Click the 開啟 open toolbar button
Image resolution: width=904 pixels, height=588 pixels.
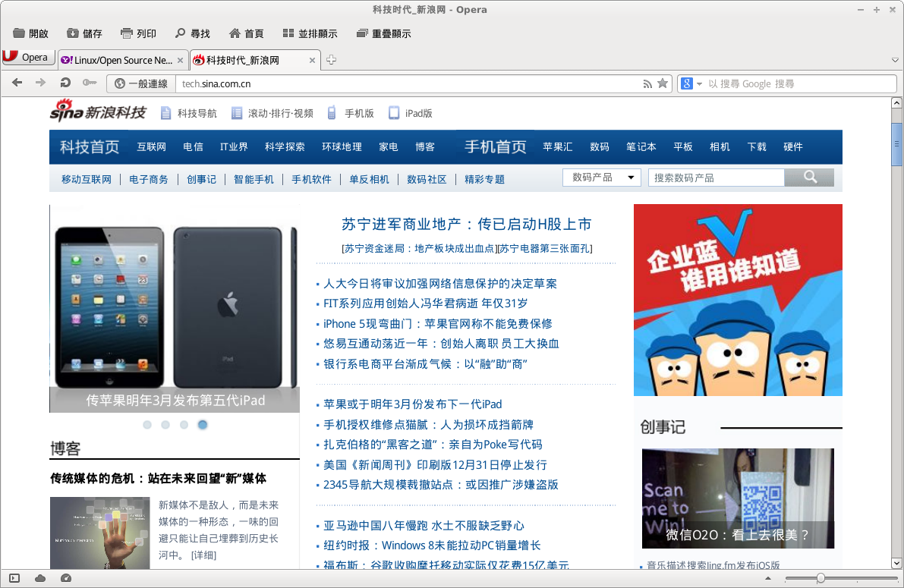(x=30, y=33)
